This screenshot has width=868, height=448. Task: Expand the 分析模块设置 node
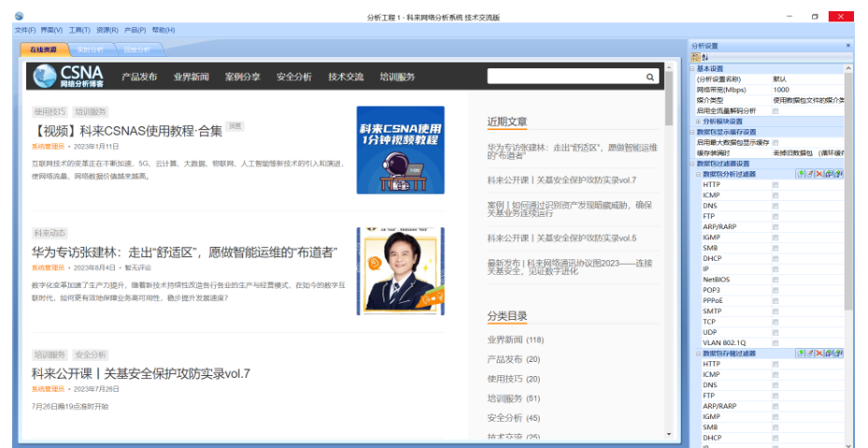click(x=698, y=122)
